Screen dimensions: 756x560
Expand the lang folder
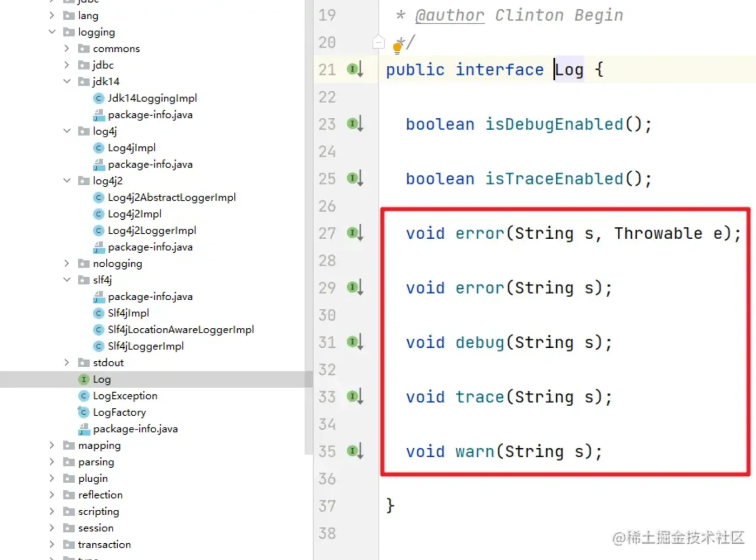pyautogui.click(x=52, y=16)
